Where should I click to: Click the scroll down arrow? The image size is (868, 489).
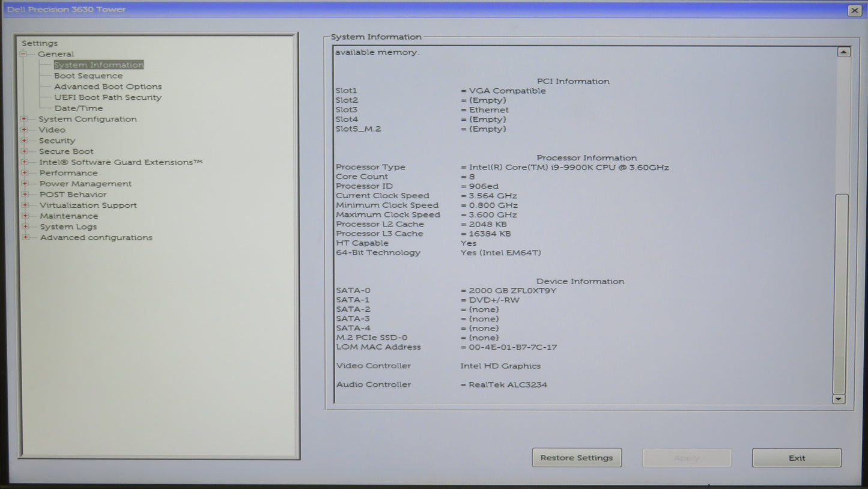click(839, 399)
